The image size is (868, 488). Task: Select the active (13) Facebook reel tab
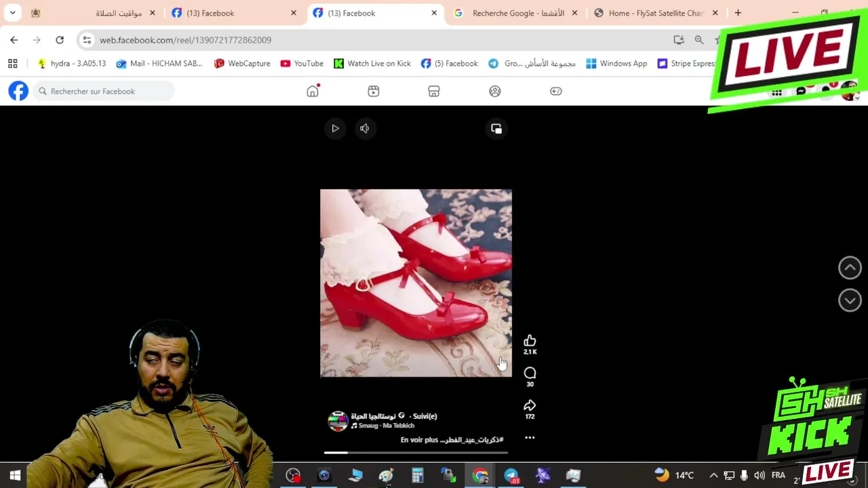click(x=375, y=13)
